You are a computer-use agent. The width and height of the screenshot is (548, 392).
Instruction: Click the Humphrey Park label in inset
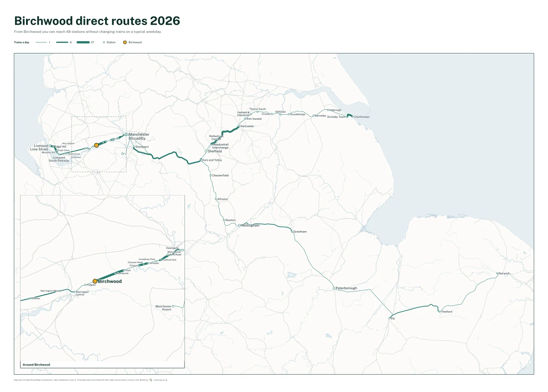pos(147,259)
